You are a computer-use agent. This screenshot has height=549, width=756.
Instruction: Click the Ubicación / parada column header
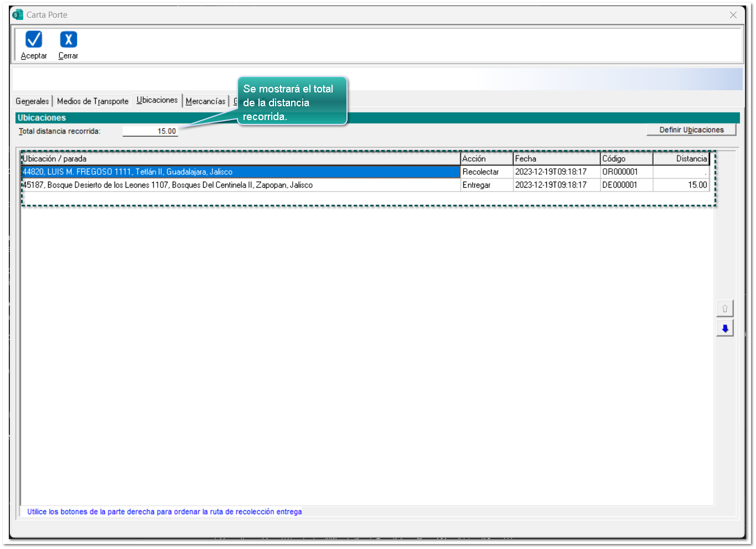point(240,159)
